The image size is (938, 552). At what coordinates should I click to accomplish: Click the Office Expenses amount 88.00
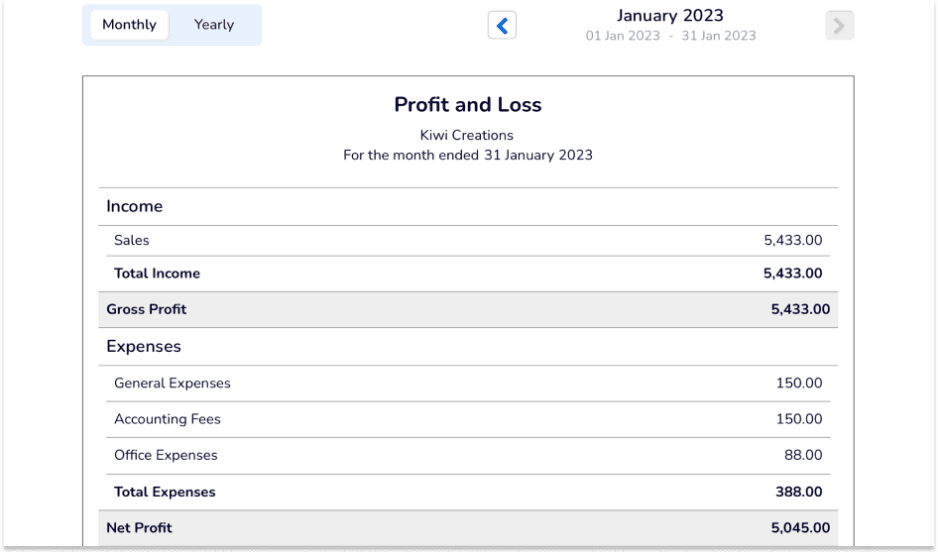pos(803,455)
